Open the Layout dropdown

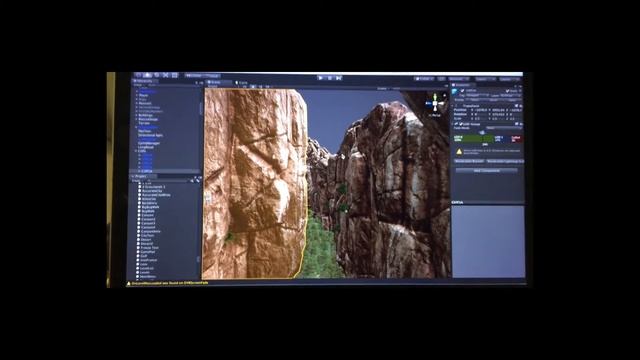509,79
